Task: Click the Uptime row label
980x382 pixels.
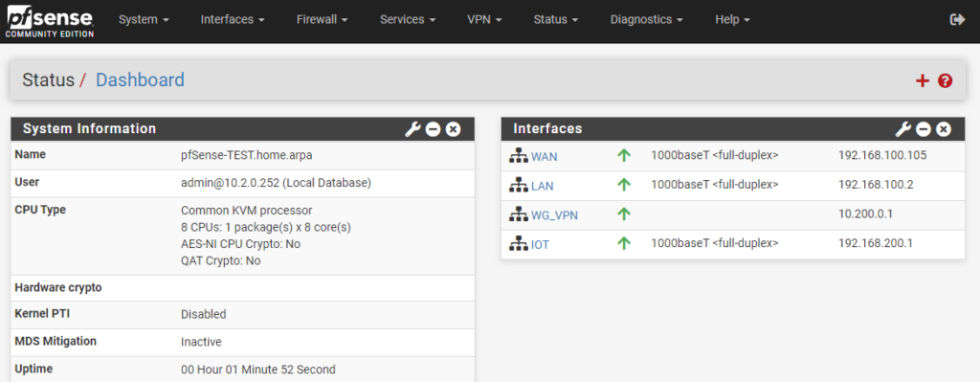Action: [x=33, y=369]
